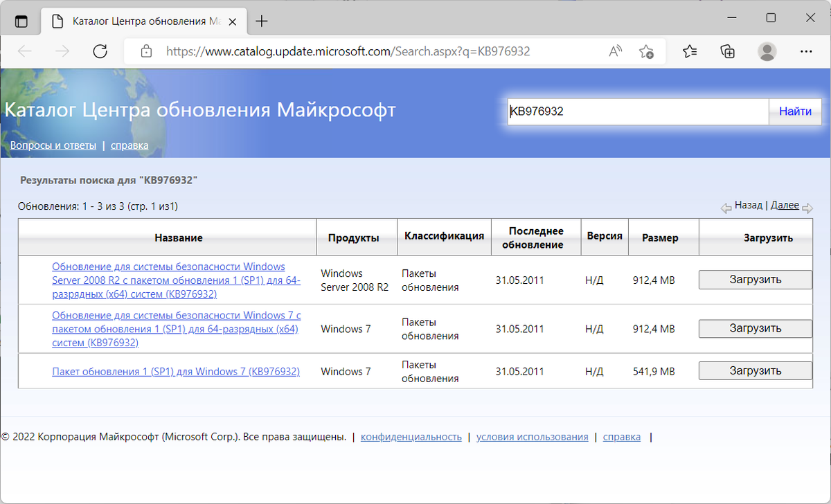This screenshot has height=504, width=831.
Task: Add this page to favorites
Action: [646, 51]
